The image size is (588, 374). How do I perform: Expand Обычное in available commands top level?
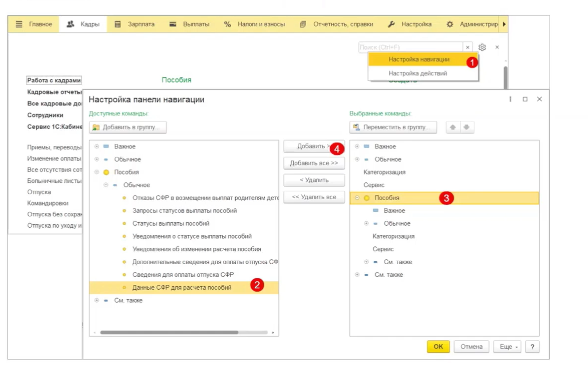[x=97, y=159]
